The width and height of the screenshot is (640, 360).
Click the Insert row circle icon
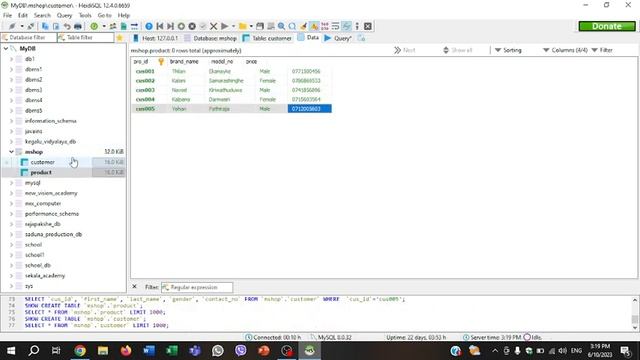pyautogui.click(x=181, y=26)
